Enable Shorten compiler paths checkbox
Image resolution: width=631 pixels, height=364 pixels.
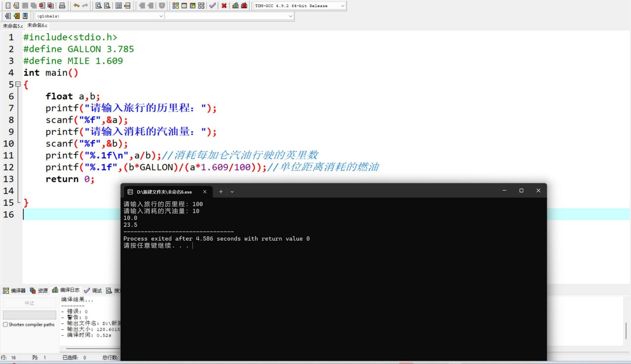click(x=5, y=325)
